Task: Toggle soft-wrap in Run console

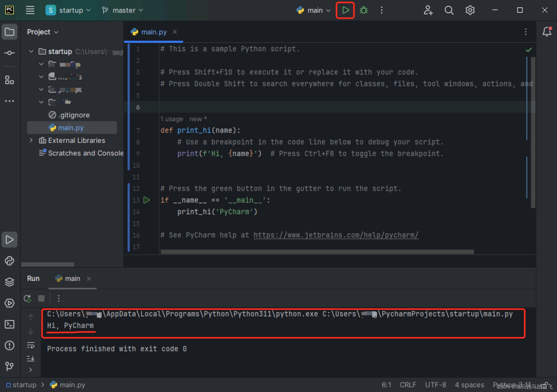Action: 31,345
